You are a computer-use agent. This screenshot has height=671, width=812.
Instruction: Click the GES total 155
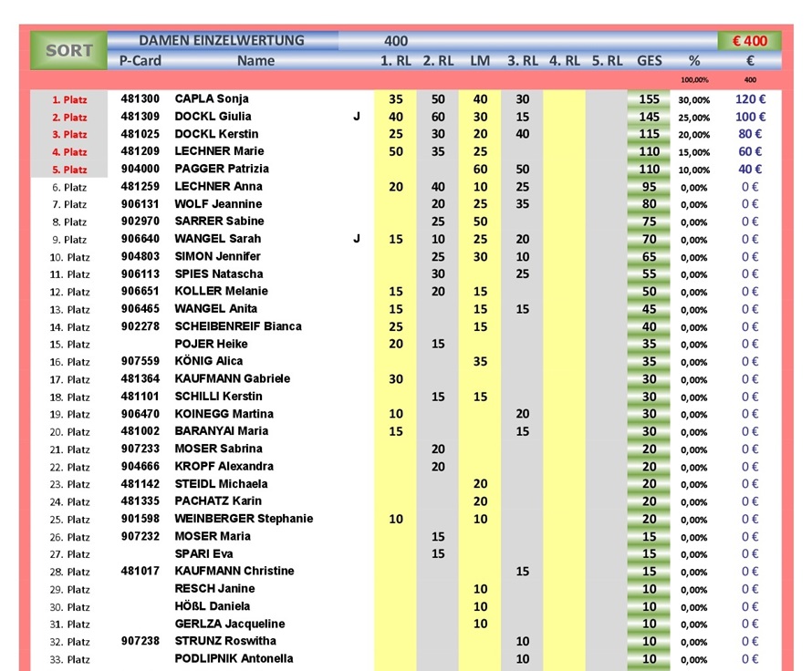tap(649, 99)
